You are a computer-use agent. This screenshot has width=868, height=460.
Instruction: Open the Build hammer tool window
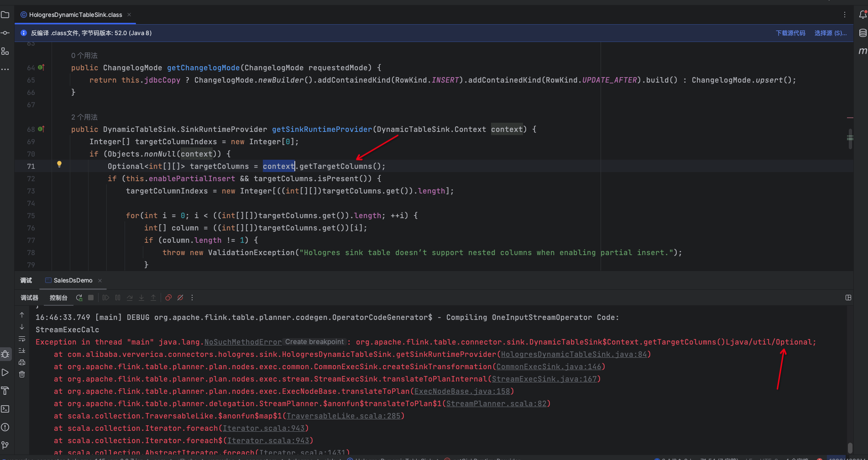click(x=5, y=391)
